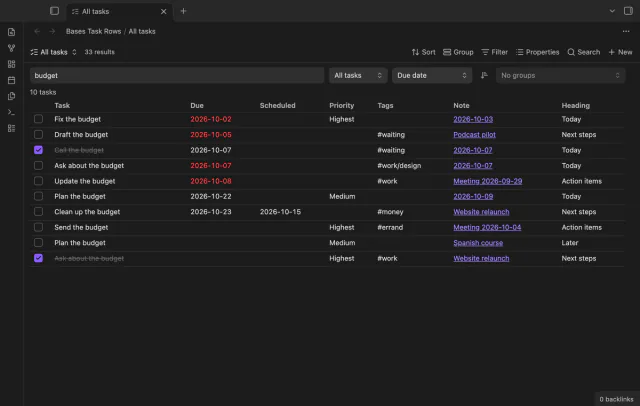The image size is (640, 406).
Task: Open new tab with plus icon
Action: point(183,11)
